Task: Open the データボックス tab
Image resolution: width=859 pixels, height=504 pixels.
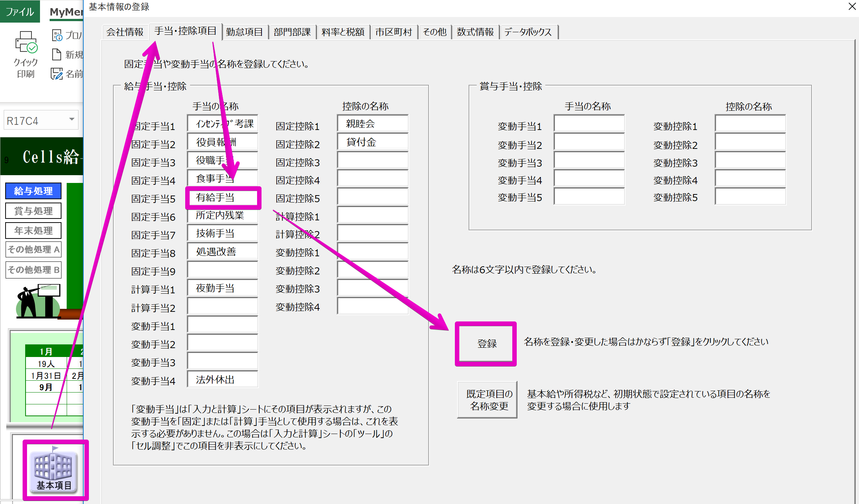Action: point(527,32)
